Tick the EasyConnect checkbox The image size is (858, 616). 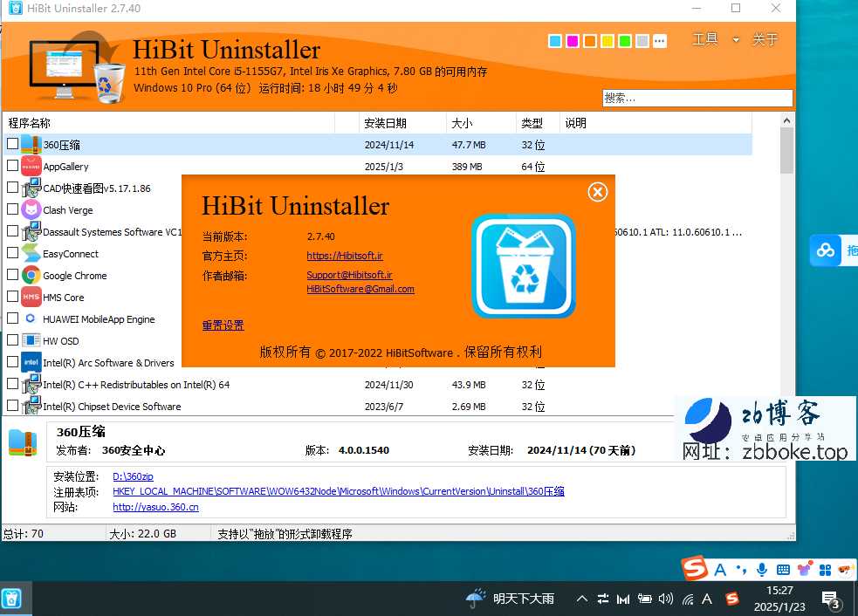tap(12, 253)
